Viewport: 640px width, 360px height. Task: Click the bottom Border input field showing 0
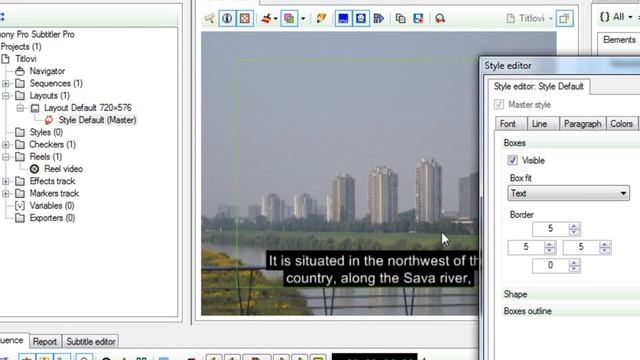pyautogui.click(x=551, y=266)
